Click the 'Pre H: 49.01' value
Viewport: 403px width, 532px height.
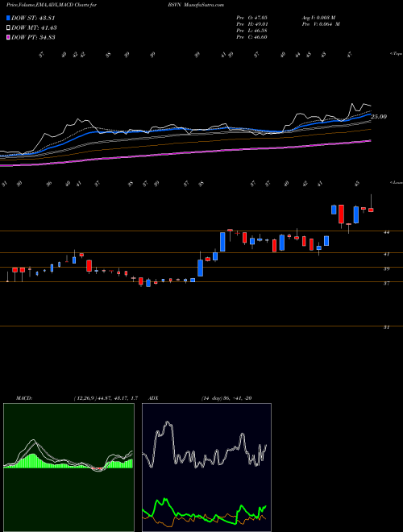(x=251, y=24)
